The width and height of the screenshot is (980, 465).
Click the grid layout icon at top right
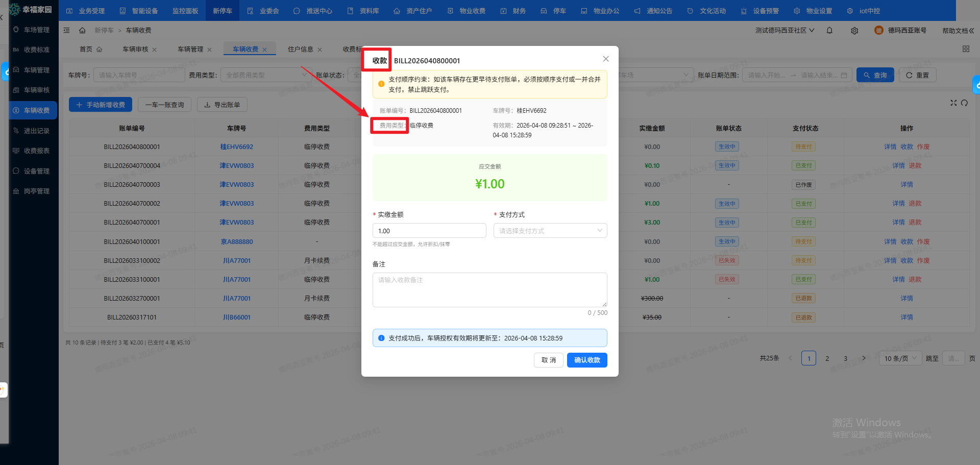966,49
